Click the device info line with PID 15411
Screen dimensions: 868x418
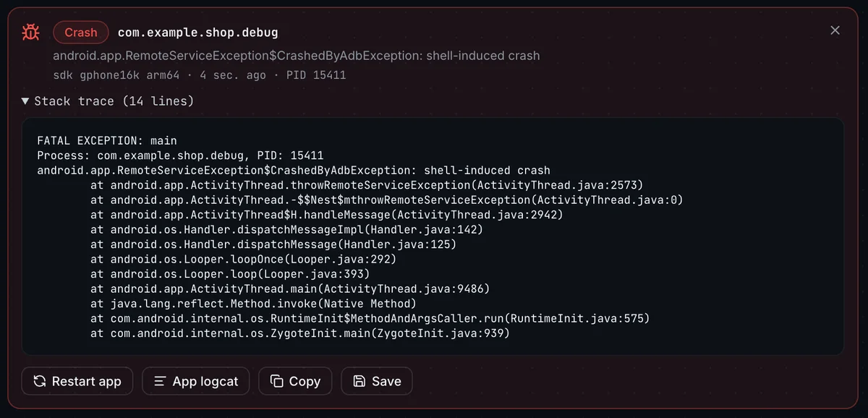(x=200, y=75)
